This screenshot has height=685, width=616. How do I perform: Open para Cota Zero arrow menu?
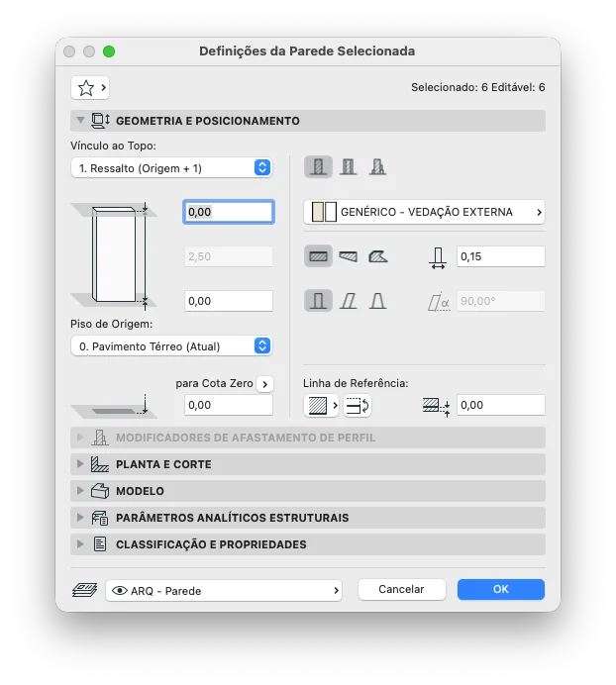(265, 384)
